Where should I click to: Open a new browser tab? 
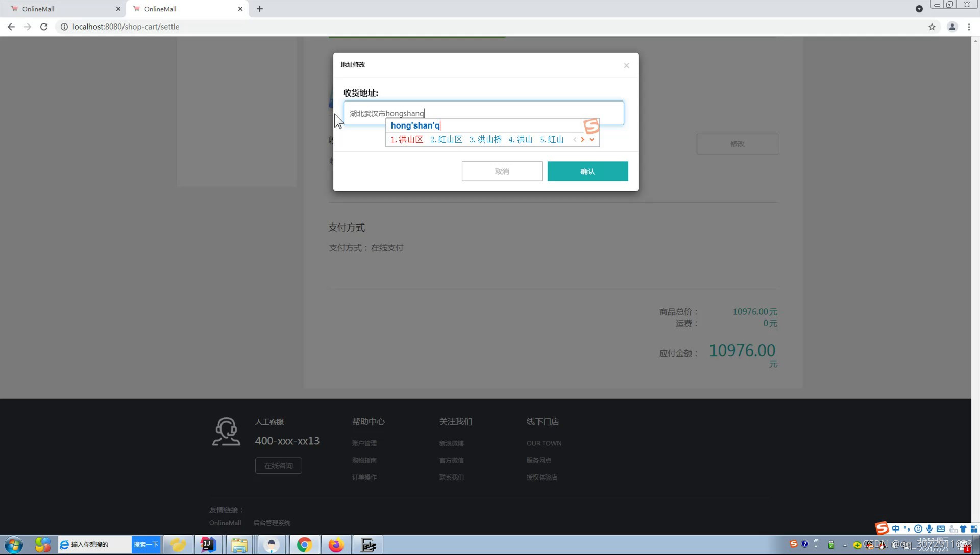pyautogui.click(x=260, y=9)
